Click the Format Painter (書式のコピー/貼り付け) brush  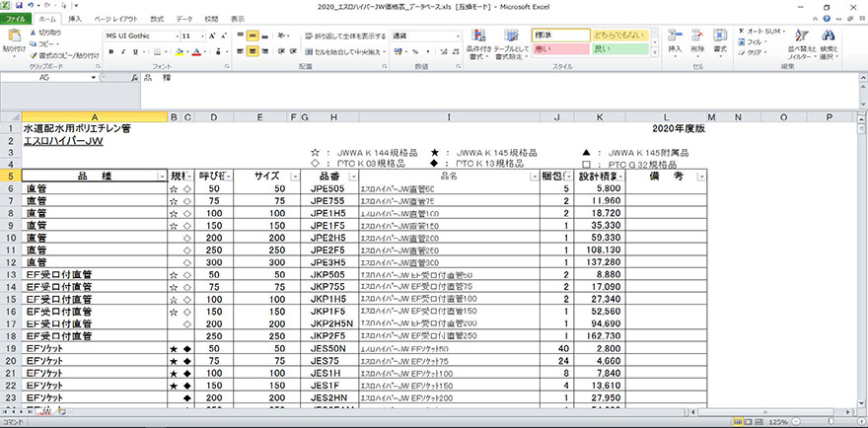pos(34,55)
